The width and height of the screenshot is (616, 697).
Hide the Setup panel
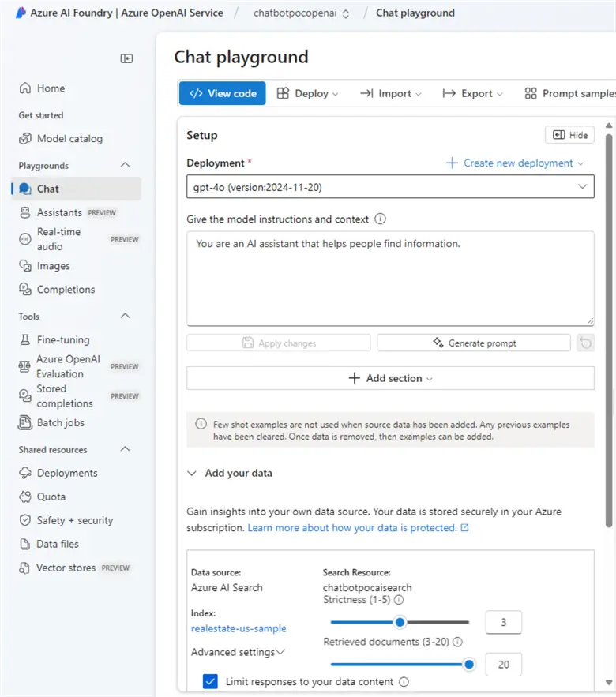(x=569, y=135)
